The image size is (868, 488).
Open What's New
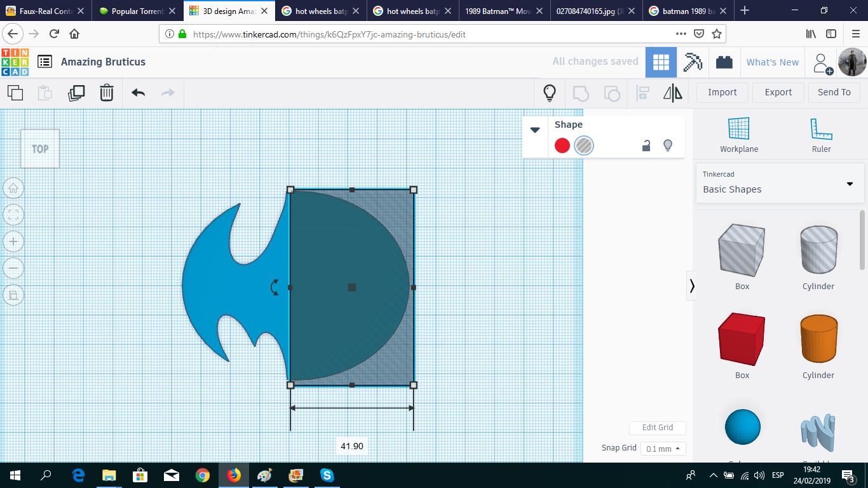pos(773,62)
